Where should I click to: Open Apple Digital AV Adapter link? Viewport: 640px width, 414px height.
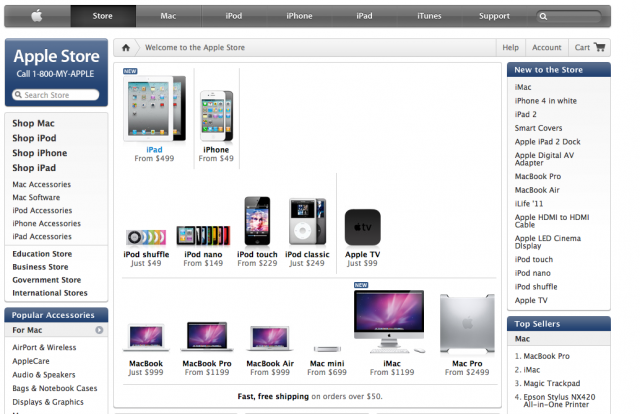coord(544,159)
